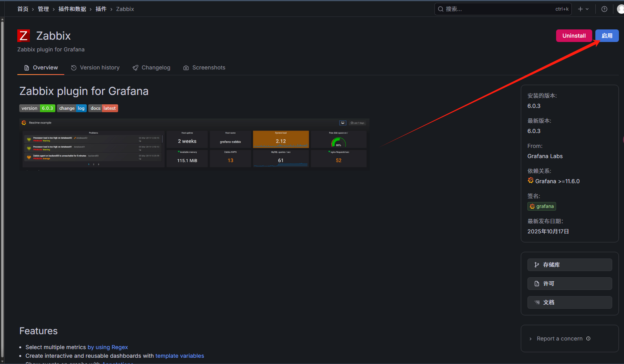Click the 2025年10月17日 release date text

[x=548, y=231]
